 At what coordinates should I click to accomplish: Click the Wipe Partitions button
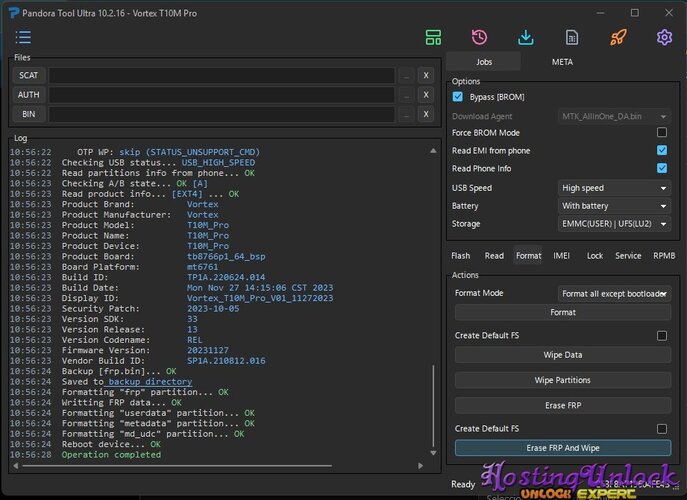pyautogui.click(x=563, y=380)
